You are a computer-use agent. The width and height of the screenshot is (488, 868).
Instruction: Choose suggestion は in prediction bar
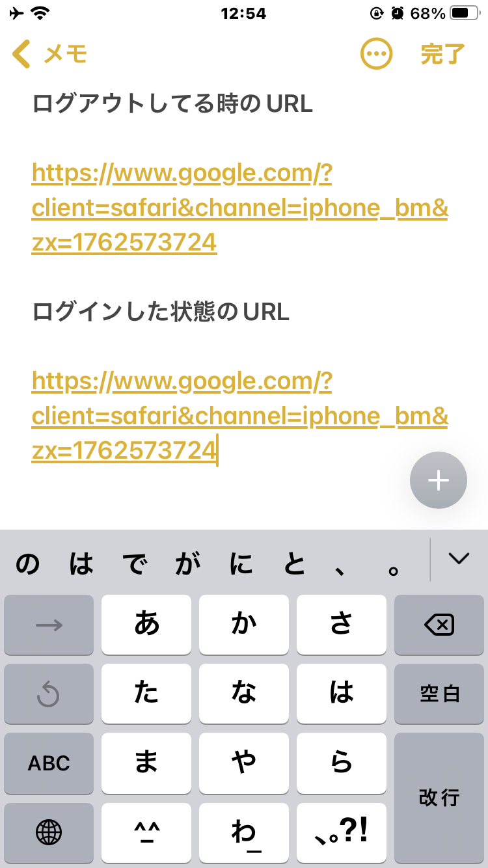click(x=81, y=564)
